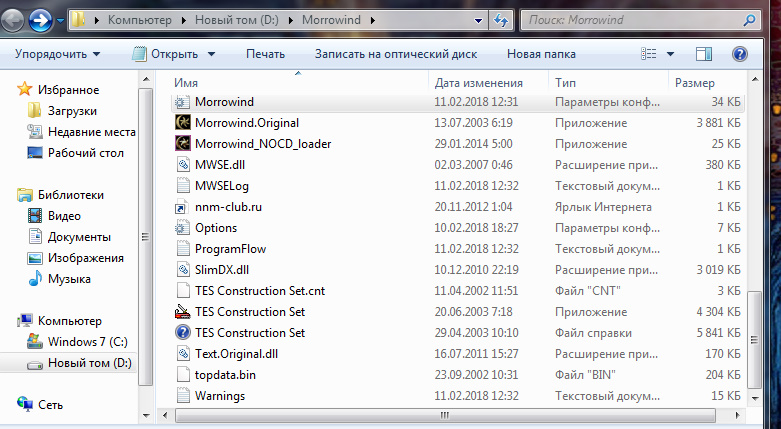The width and height of the screenshot is (781, 429).
Task: Open 'Windows 7 (C:)' drive
Action: point(88,341)
